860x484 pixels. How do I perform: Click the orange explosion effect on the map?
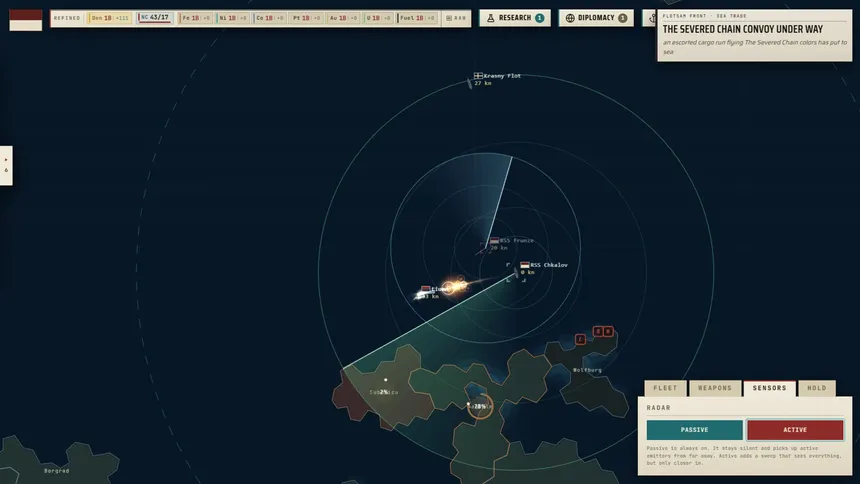(x=455, y=286)
